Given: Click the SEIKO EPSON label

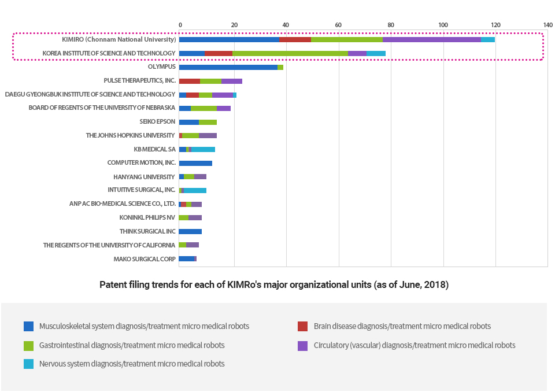Looking at the screenshot, I should point(157,121).
